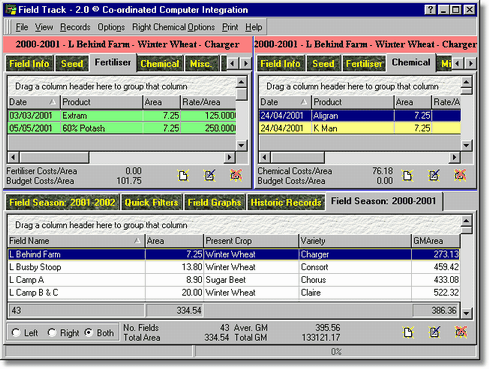The height and width of the screenshot is (369, 489).
Task: Select left panel Fertiliser tab
Action: pos(113,62)
